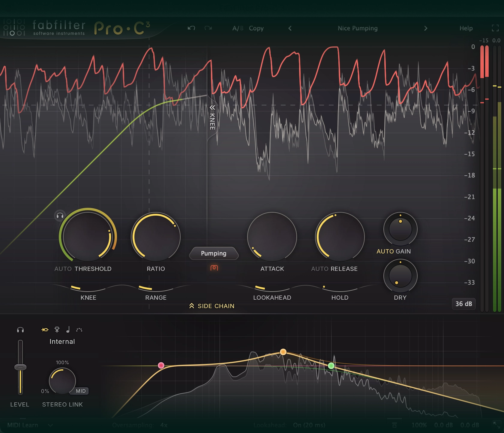Click the output options icon in bottom bar
The width and height of the screenshot is (504, 433).
pyautogui.click(x=394, y=425)
